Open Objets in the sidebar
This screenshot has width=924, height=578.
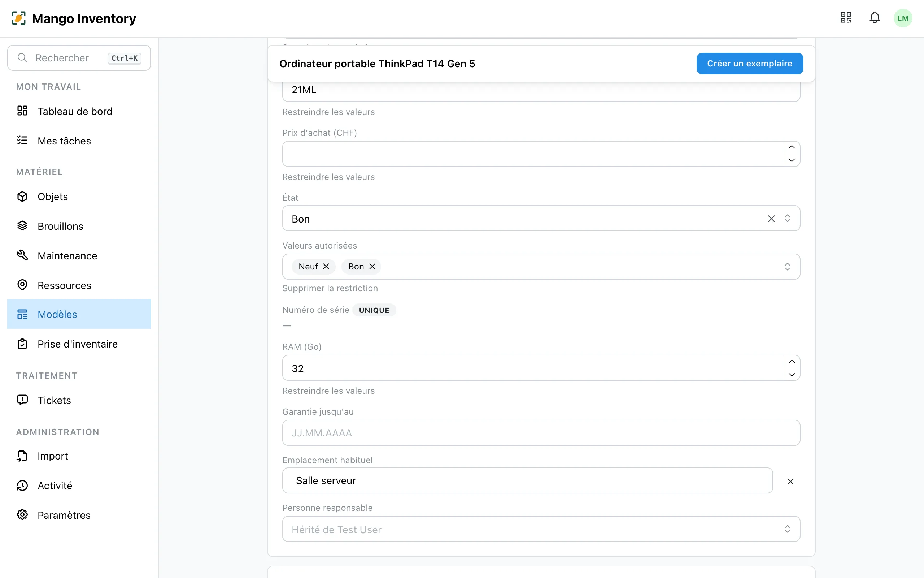[x=79, y=197]
